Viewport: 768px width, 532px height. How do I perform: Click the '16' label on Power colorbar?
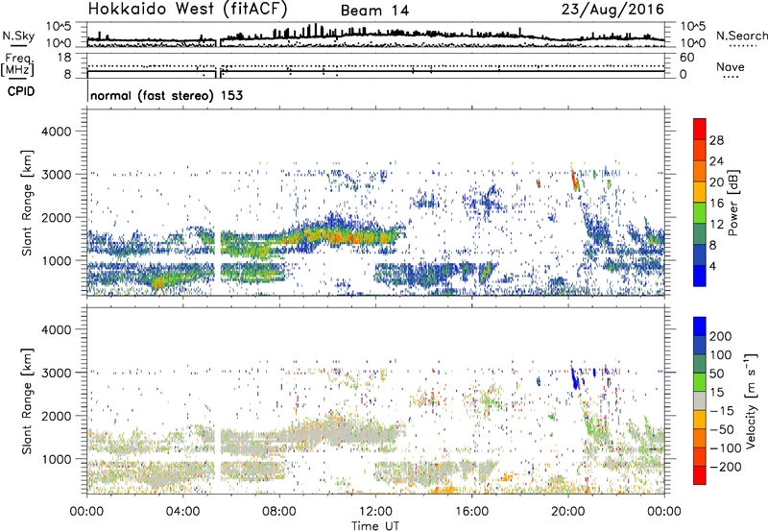coord(716,204)
